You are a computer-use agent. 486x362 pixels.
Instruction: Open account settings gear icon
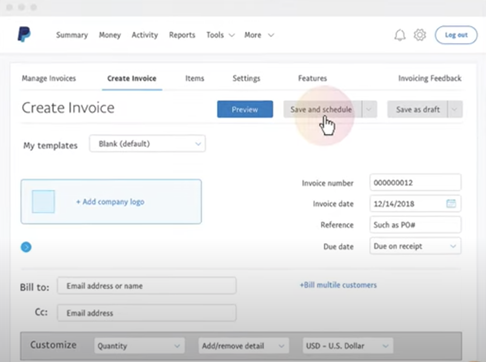(420, 35)
